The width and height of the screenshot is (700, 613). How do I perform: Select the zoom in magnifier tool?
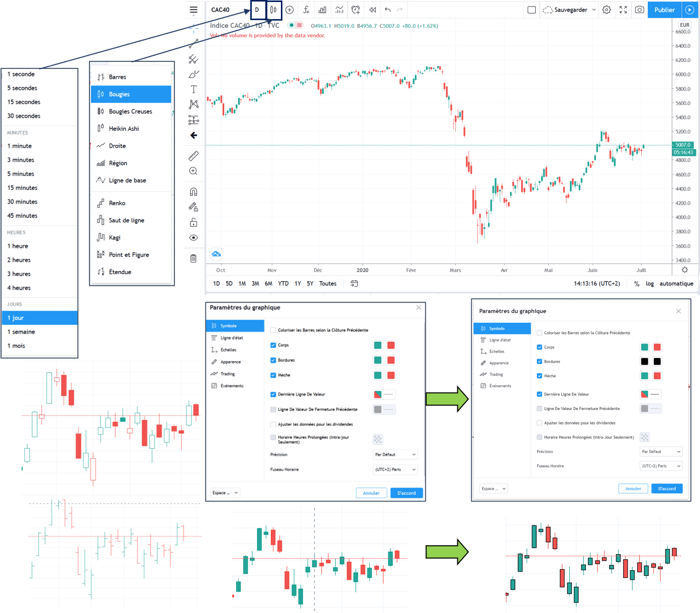click(x=193, y=171)
